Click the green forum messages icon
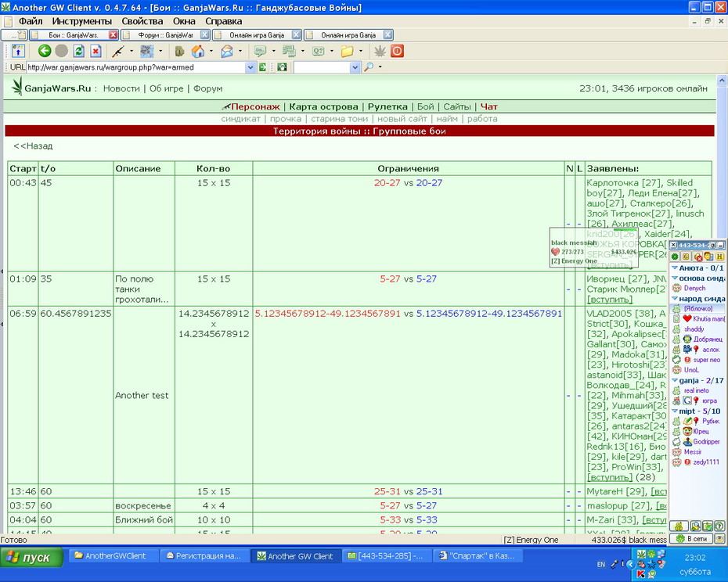The image size is (728, 582). (x=290, y=51)
